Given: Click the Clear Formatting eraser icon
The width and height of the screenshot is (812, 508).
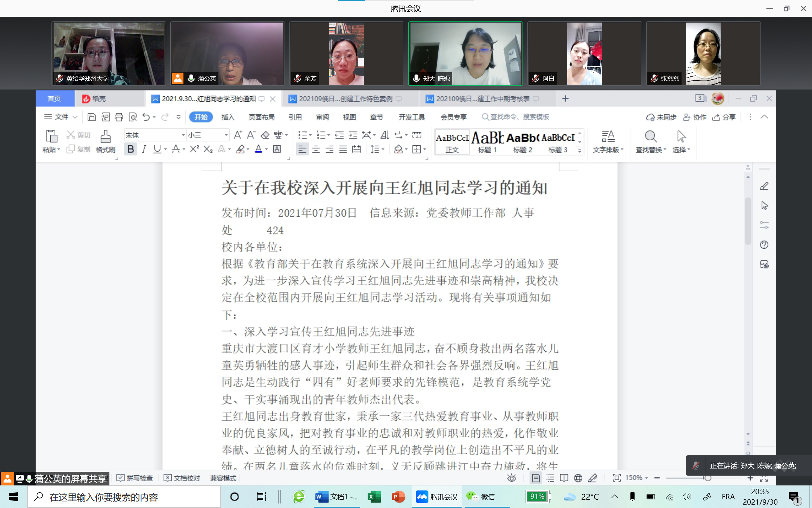Looking at the screenshot, I should 265,135.
